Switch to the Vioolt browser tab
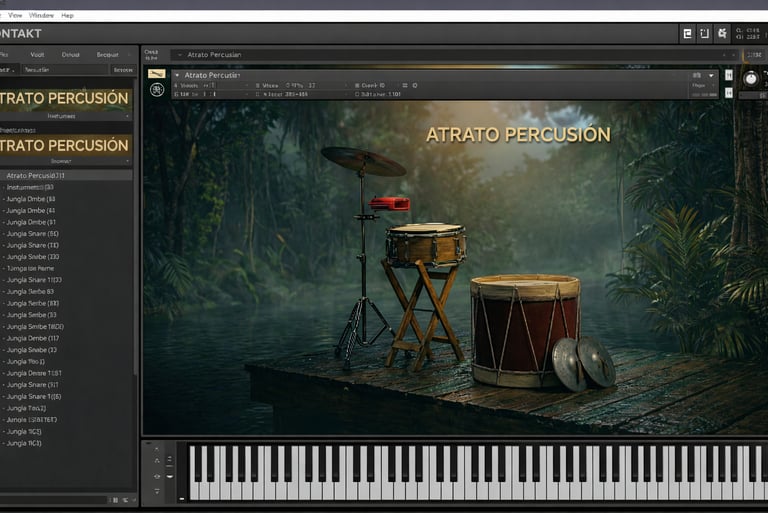The width and height of the screenshot is (768, 513). coord(37,55)
